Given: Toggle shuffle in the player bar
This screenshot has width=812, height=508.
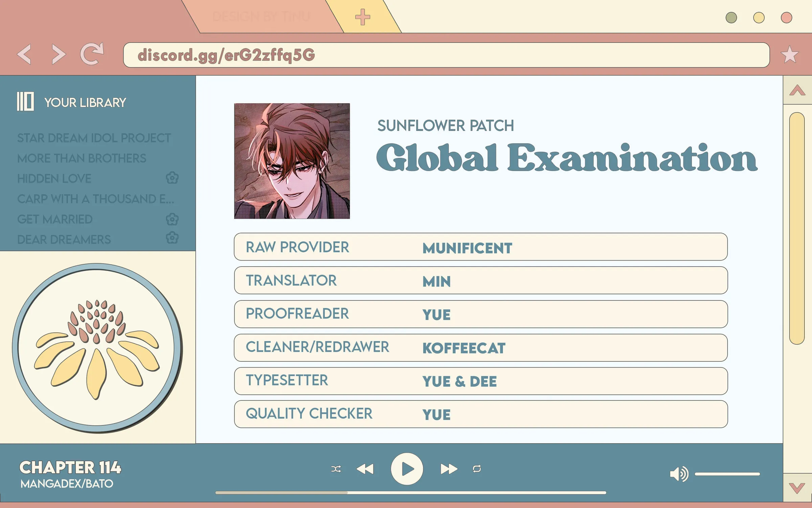Looking at the screenshot, I should [x=336, y=469].
